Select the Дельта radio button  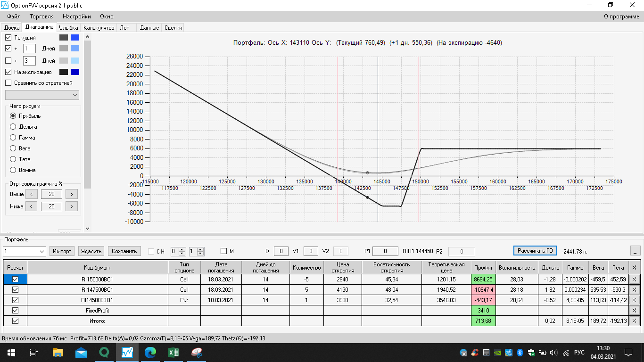click(x=13, y=127)
